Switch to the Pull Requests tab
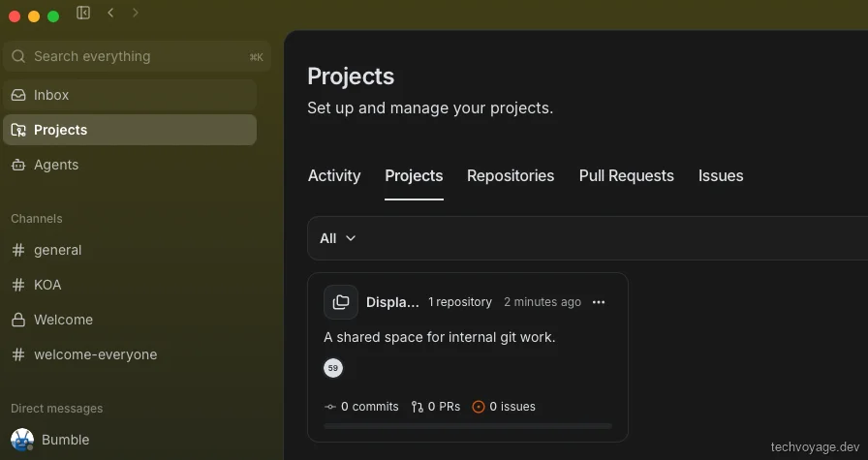Image resolution: width=868 pixels, height=460 pixels. point(627,176)
